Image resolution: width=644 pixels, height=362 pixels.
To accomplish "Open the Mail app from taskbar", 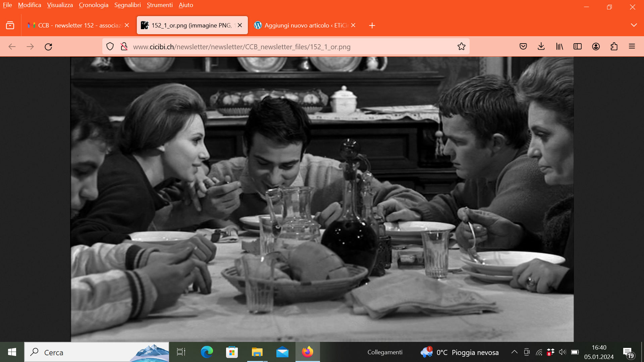I will (282, 352).
